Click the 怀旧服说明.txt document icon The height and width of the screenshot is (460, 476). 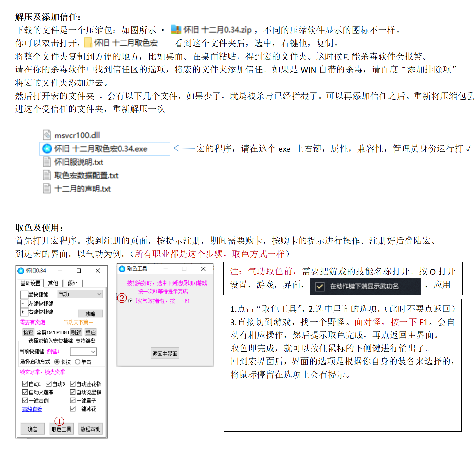pos(47,162)
